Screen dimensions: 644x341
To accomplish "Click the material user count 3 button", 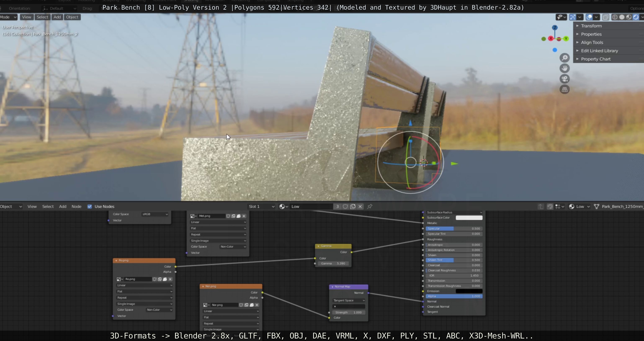I will click(337, 207).
